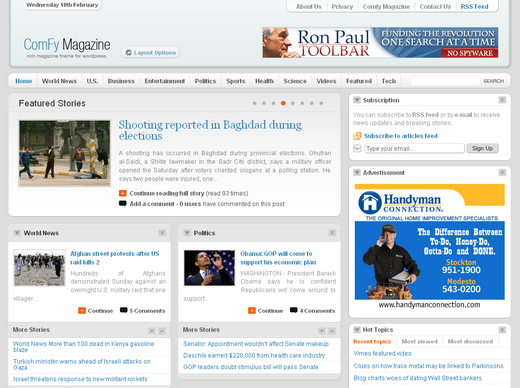Switch to Recent topics tab
Screen dimensions: 520x388
tap(372, 342)
